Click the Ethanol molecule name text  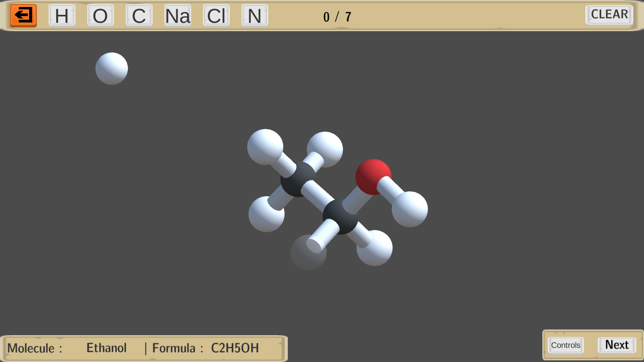pyautogui.click(x=107, y=348)
